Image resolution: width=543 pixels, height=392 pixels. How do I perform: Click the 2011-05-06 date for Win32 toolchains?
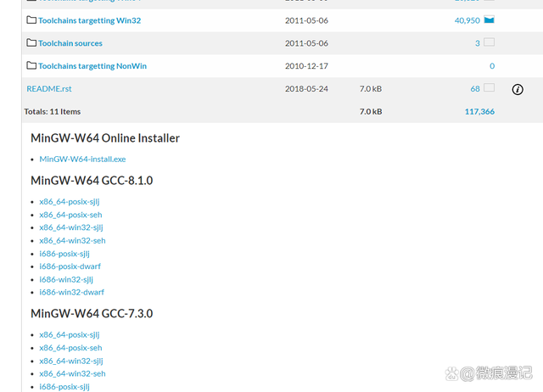(306, 20)
